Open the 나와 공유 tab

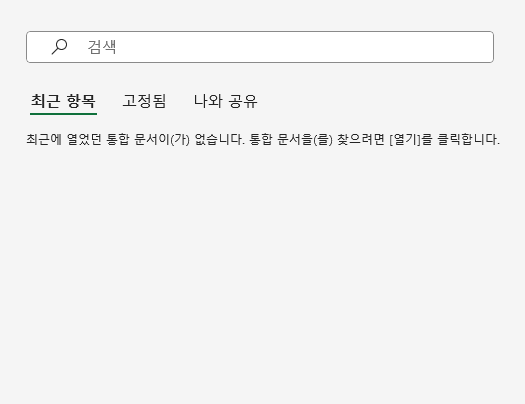pos(226,101)
